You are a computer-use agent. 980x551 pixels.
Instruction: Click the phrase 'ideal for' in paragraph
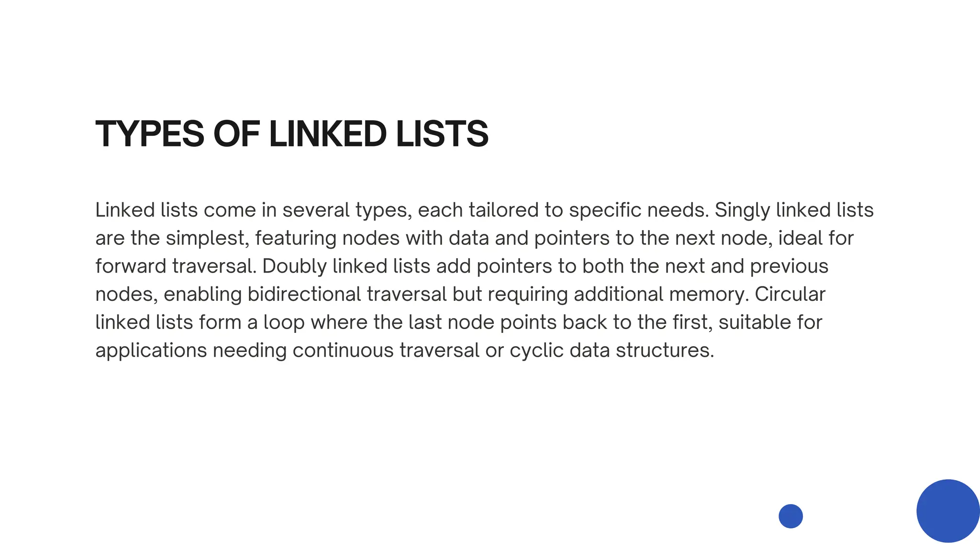[x=816, y=238]
